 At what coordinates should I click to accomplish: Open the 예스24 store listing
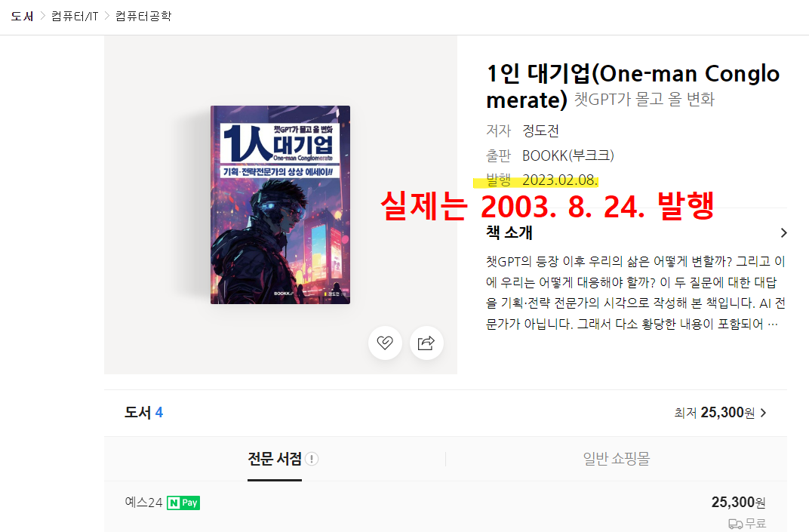point(143,503)
